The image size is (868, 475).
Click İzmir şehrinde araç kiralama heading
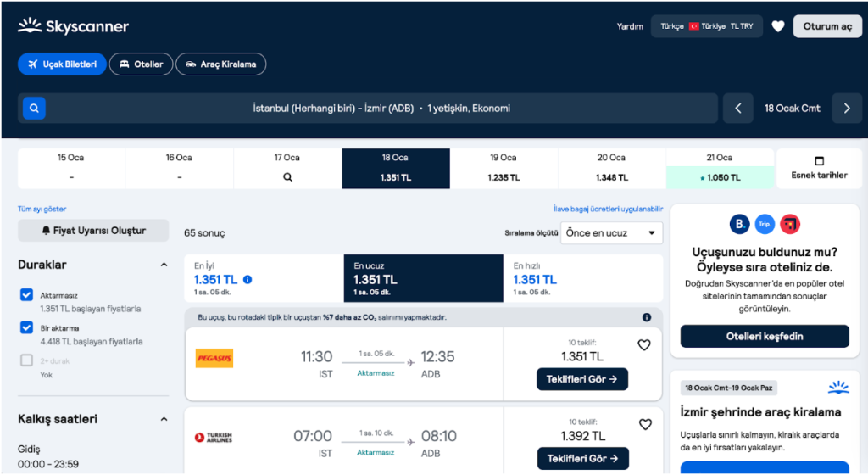point(760,412)
